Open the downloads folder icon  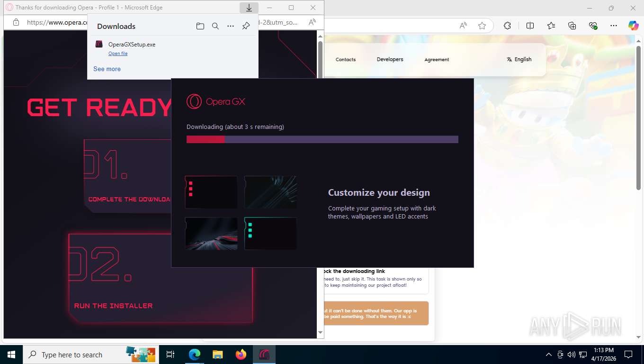(x=200, y=26)
